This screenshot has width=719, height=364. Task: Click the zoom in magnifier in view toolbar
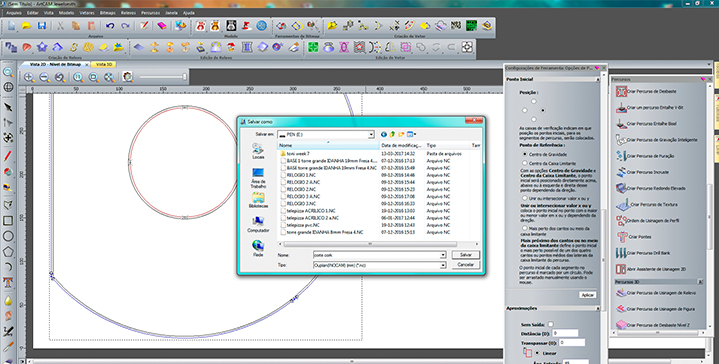[29, 77]
